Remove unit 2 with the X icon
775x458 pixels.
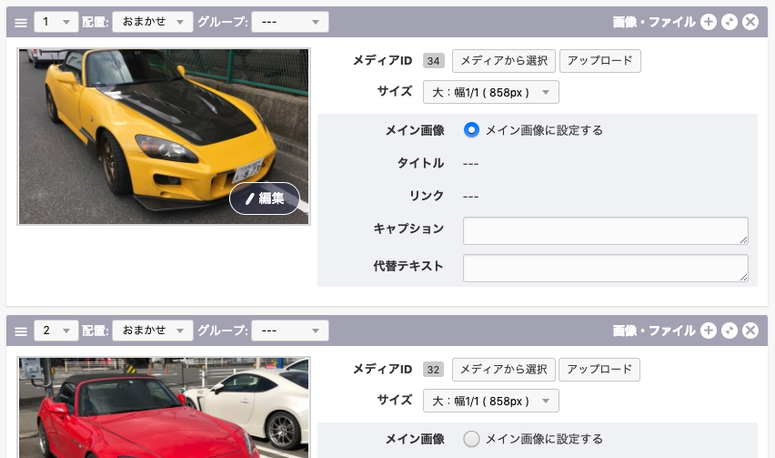[x=750, y=330]
